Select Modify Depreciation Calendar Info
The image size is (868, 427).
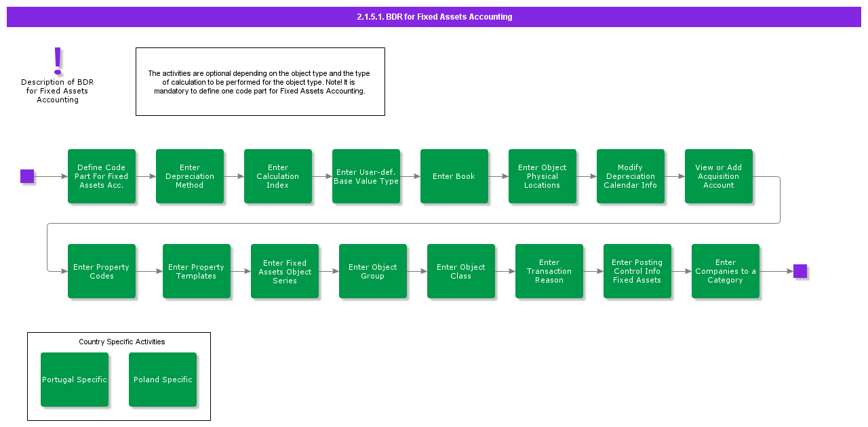click(631, 176)
